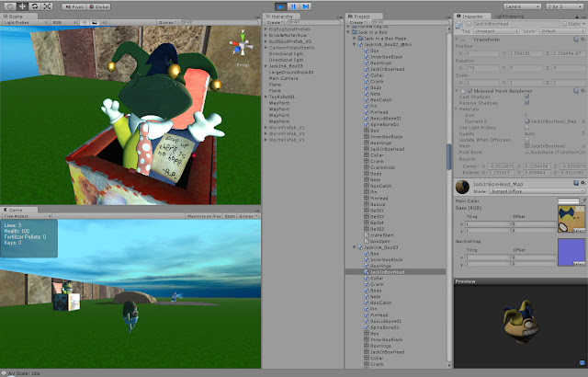
Task: Expand JackInA_Box03 in the Hierarchy
Action: 266,66
